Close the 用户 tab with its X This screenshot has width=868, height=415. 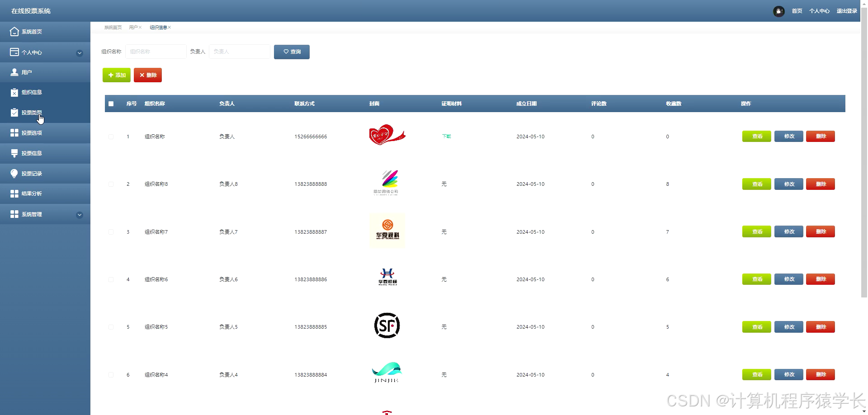(140, 28)
